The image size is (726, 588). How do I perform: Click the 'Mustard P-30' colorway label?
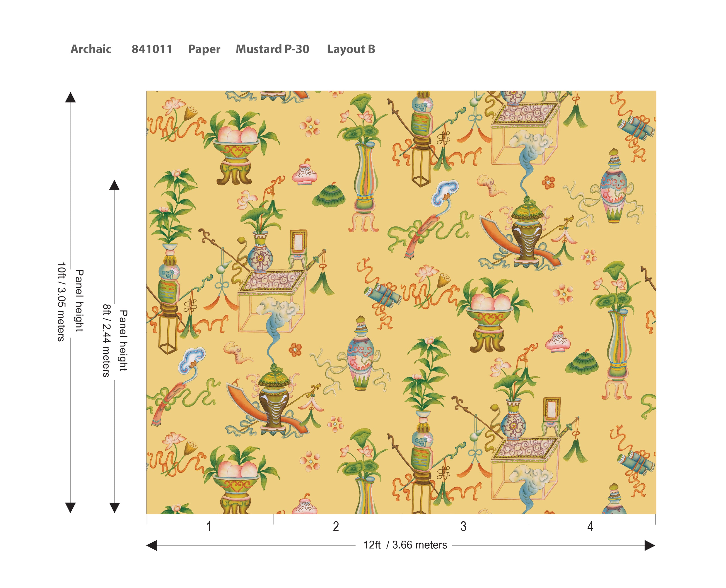coord(272,49)
